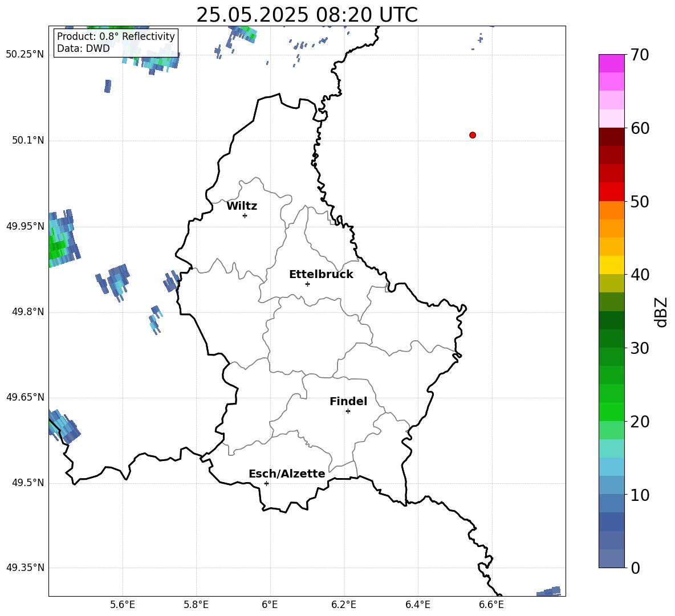Image resolution: width=675 pixels, height=616 pixels.
Task: Click the 30 dBZ colorbar tick label
Action: point(640,348)
